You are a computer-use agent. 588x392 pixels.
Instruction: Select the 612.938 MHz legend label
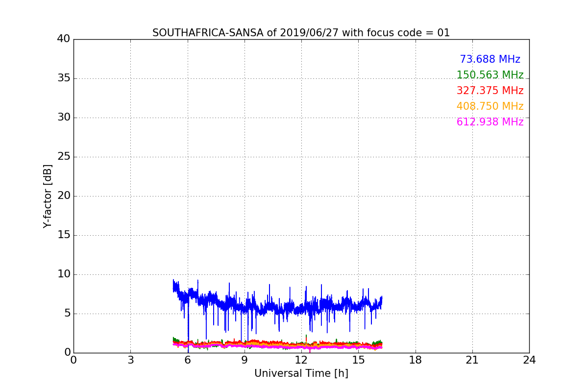point(490,122)
